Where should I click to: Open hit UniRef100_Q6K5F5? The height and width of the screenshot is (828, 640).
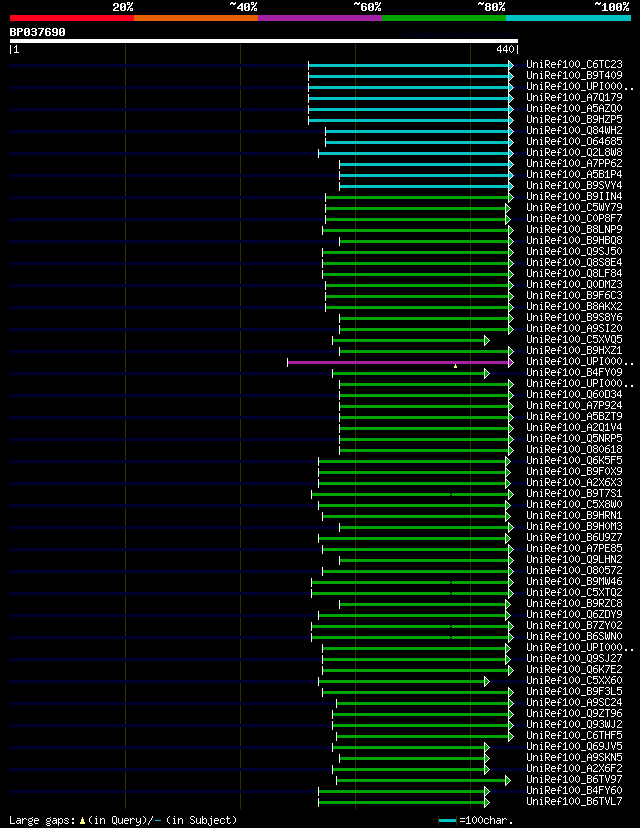575,460
